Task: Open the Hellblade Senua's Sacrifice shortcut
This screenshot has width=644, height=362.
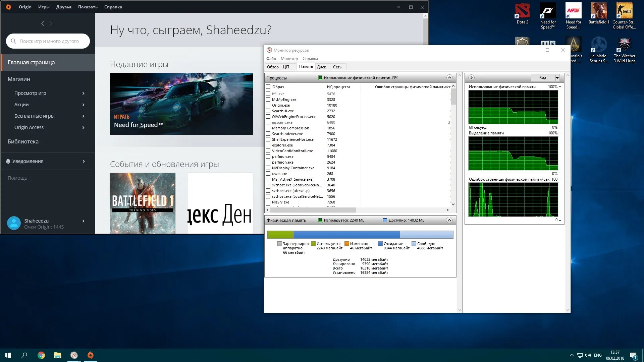Action: point(599,50)
